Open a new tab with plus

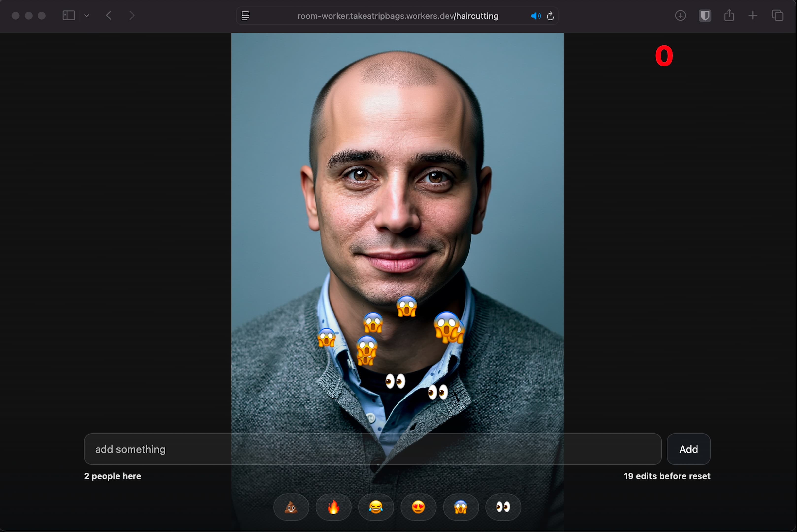point(753,16)
